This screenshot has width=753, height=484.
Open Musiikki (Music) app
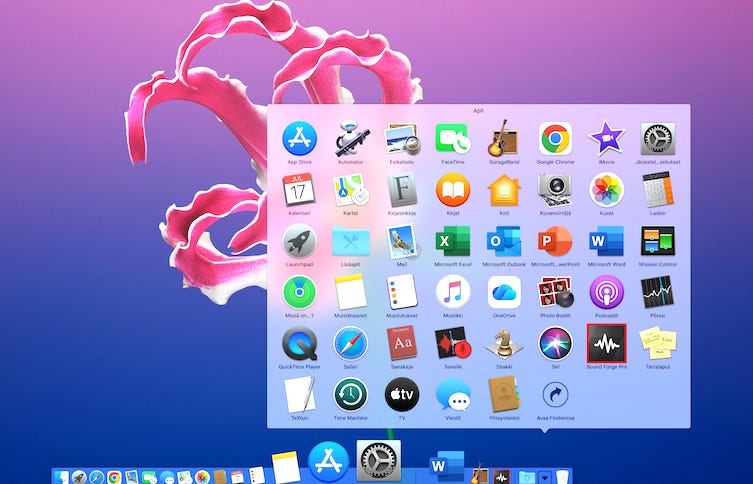453,292
